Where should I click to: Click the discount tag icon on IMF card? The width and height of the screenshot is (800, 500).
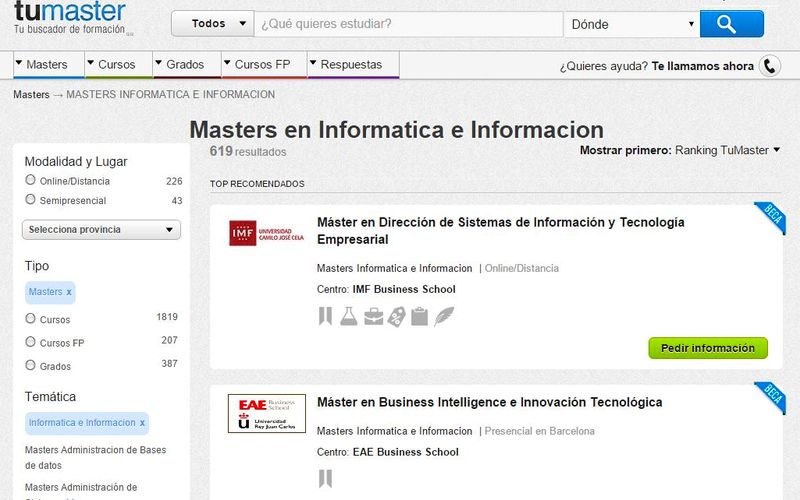[x=396, y=317]
